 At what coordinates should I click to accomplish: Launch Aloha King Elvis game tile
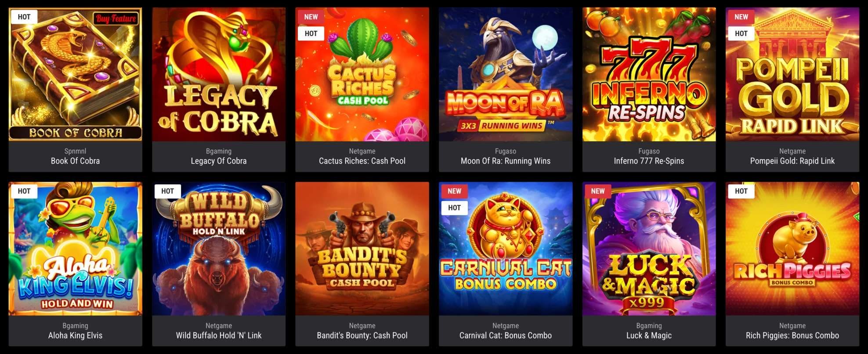[x=75, y=249]
